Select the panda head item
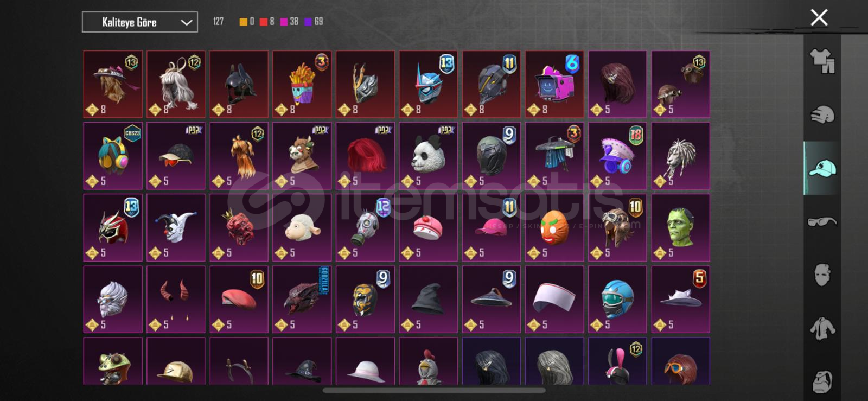This screenshot has width=868, height=401. click(x=428, y=156)
